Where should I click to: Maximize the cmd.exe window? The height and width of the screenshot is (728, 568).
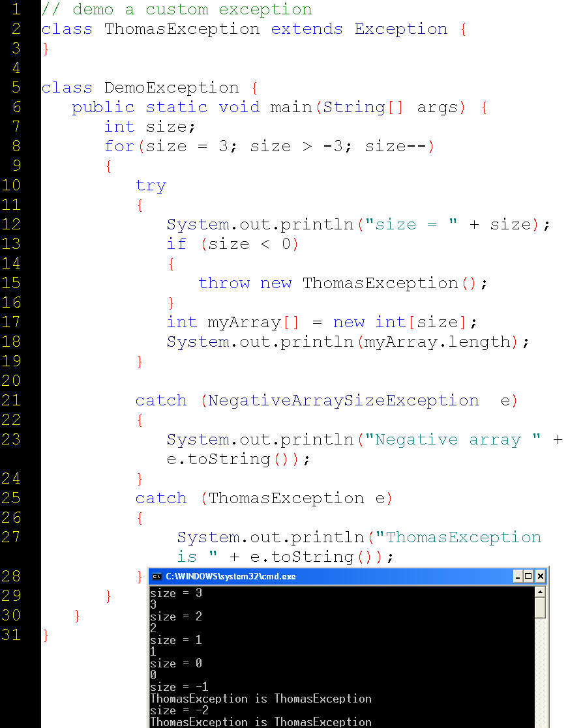click(528, 577)
